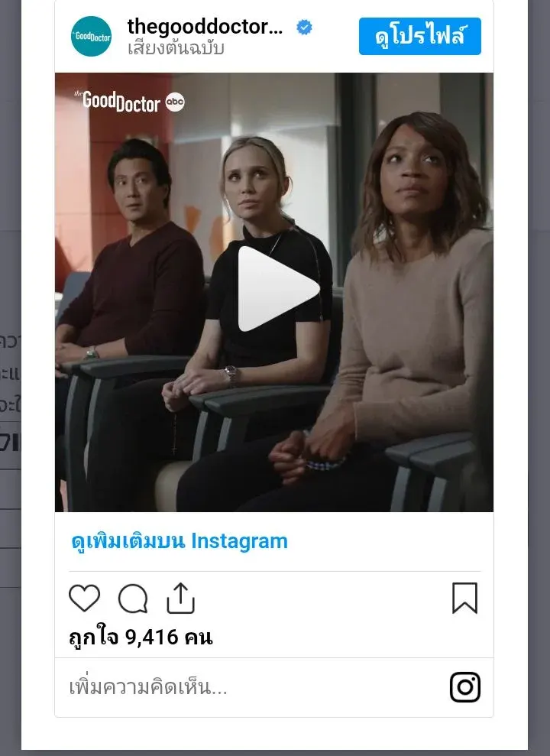Click the dimmed page area left of post
Image resolution: width=550 pixels, height=756 pixels.
pyautogui.click(x=11, y=378)
